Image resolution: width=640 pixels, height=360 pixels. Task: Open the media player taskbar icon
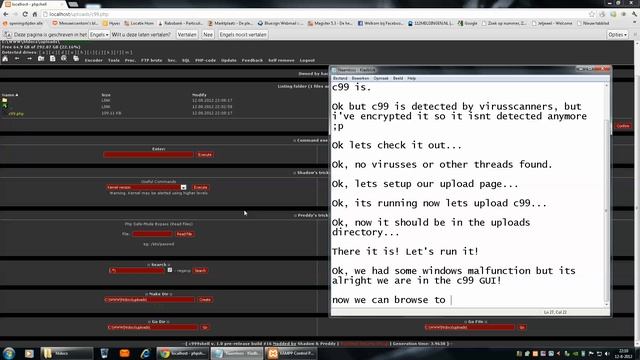click(29, 353)
